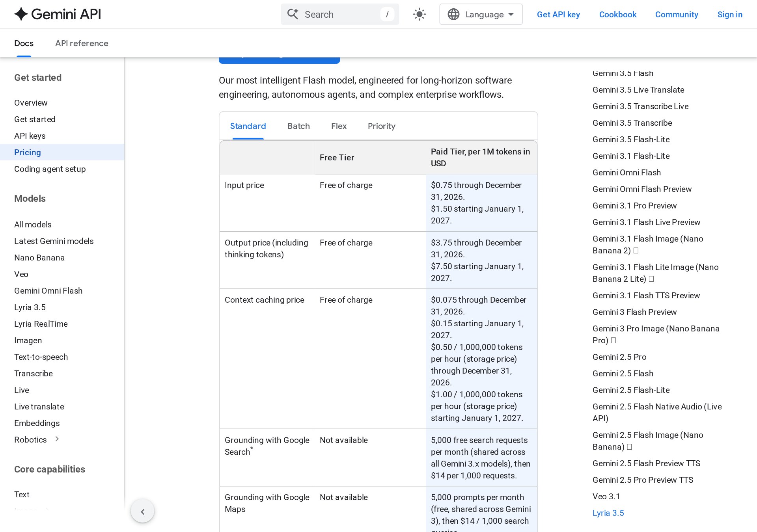Open Nano Banana in sidebar
This screenshot has width=757, height=532.
click(x=39, y=258)
